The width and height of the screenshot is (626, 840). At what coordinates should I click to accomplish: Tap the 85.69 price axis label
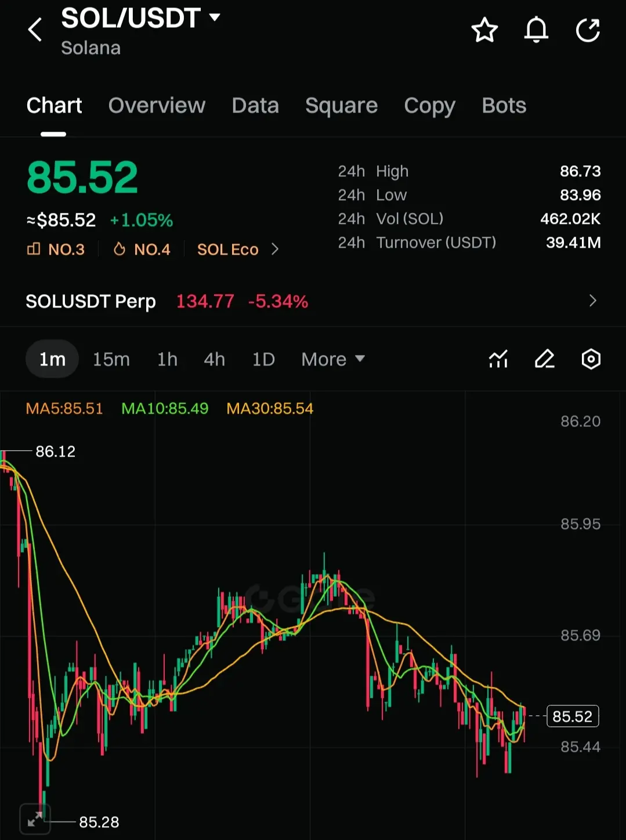(x=580, y=635)
